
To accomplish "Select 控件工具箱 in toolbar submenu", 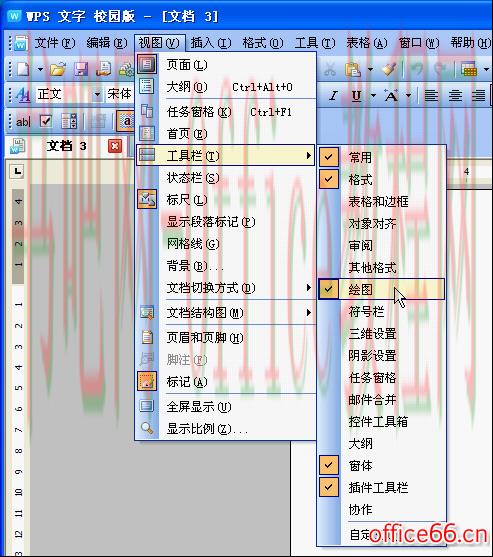I will (x=381, y=421).
